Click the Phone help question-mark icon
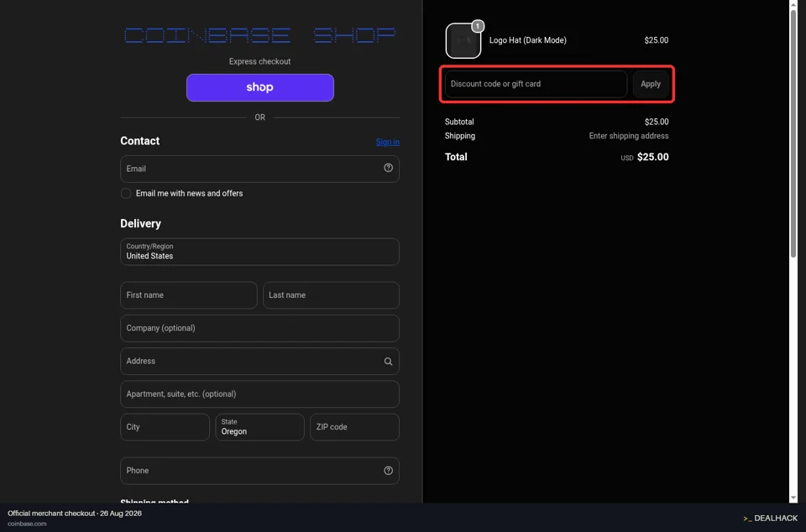The height and width of the screenshot is (532, 806). [388, 471]
